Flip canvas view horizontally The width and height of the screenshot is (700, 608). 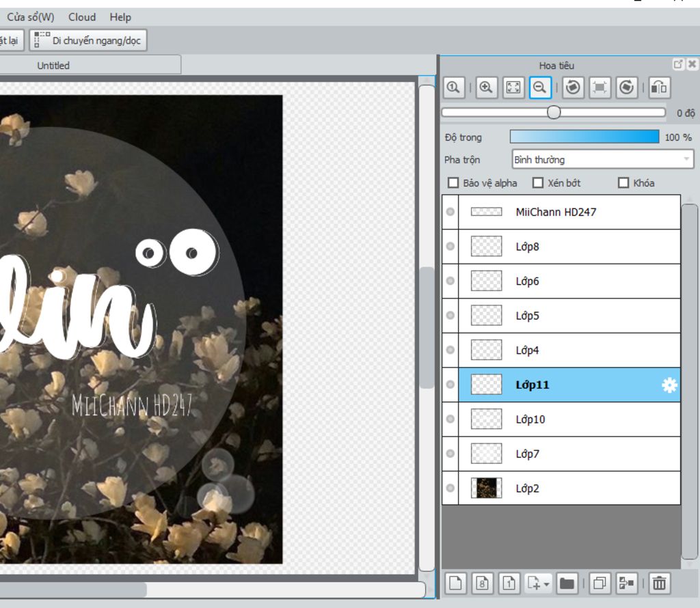click(660, 87)
